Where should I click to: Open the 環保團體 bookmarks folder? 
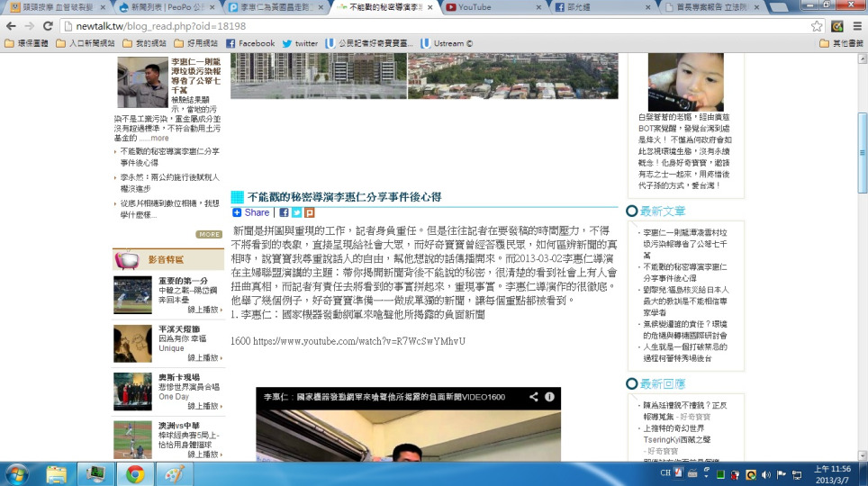pyautogui.click(x=26, y=43)
